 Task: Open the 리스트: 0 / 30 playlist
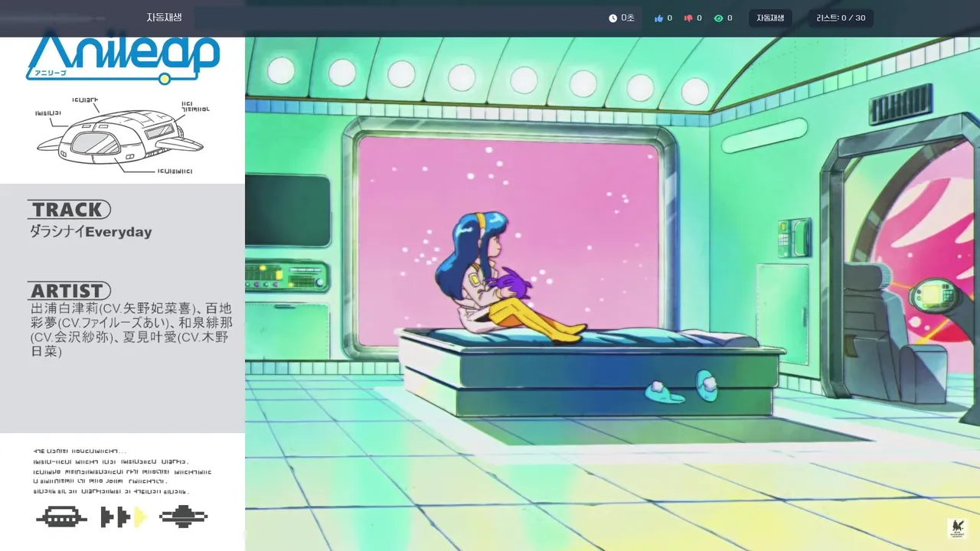tap(841, 18)
